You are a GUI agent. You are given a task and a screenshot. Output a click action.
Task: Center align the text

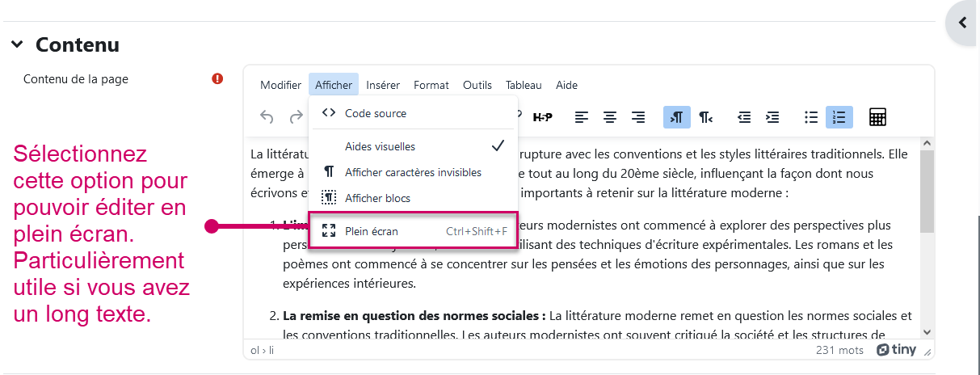tap(610, 117)
